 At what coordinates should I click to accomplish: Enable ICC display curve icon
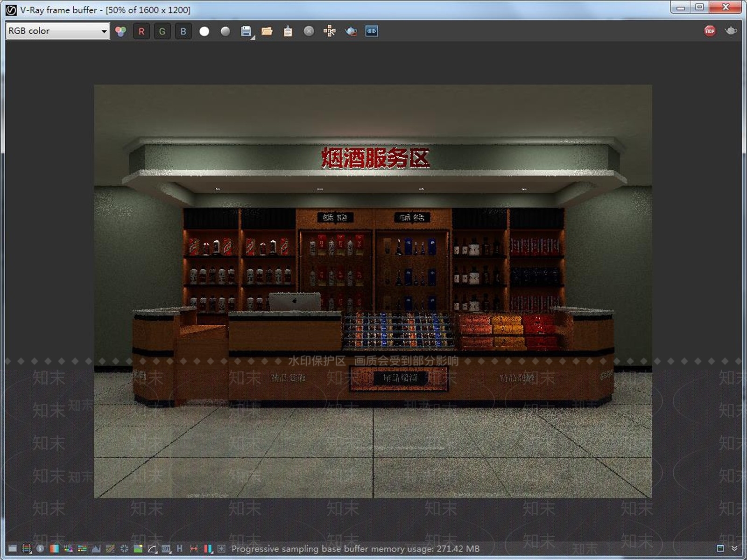click(x=152, y=548)
